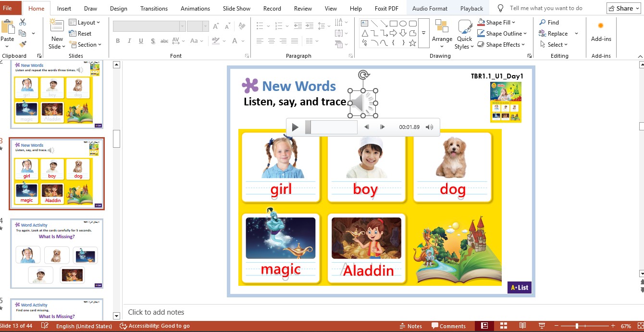644x332 pixels.
Task: Click the zoom slider in status bar
Action: point(577,326)
